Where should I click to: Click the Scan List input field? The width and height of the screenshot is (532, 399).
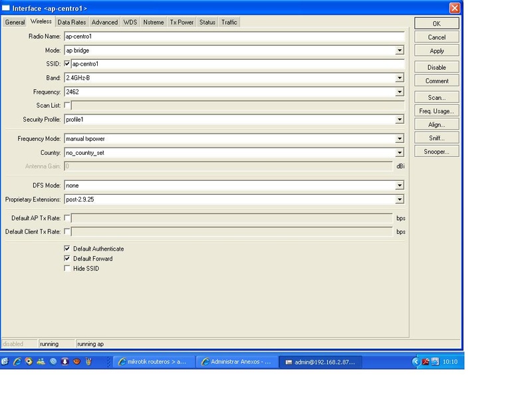coord(238,106)
